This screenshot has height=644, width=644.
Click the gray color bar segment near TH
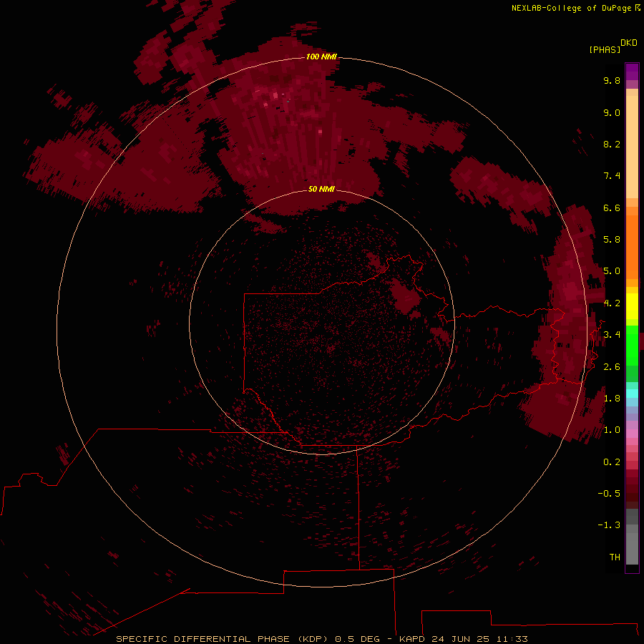pyautogui.click(x=632, y=549)
